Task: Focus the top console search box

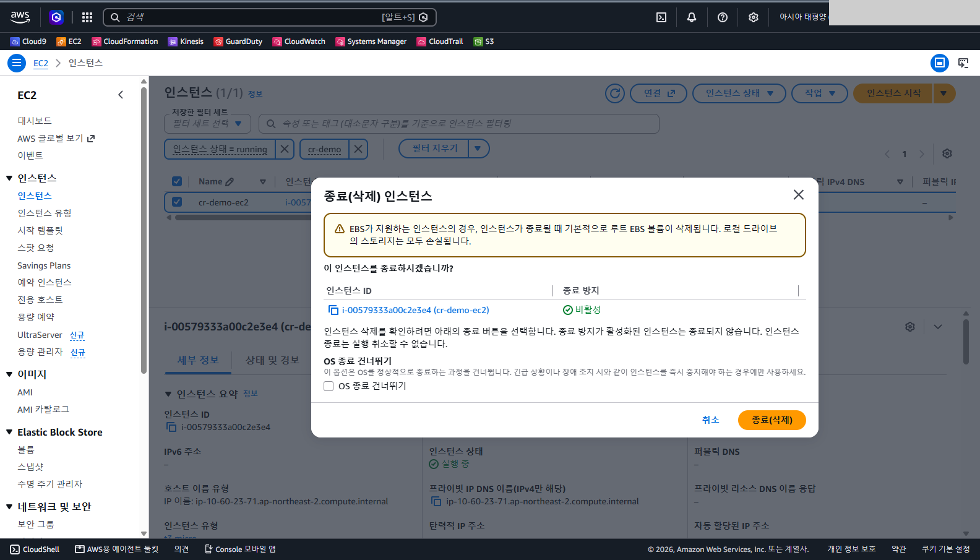Action: pyautogui.click(x=270, y=17)
